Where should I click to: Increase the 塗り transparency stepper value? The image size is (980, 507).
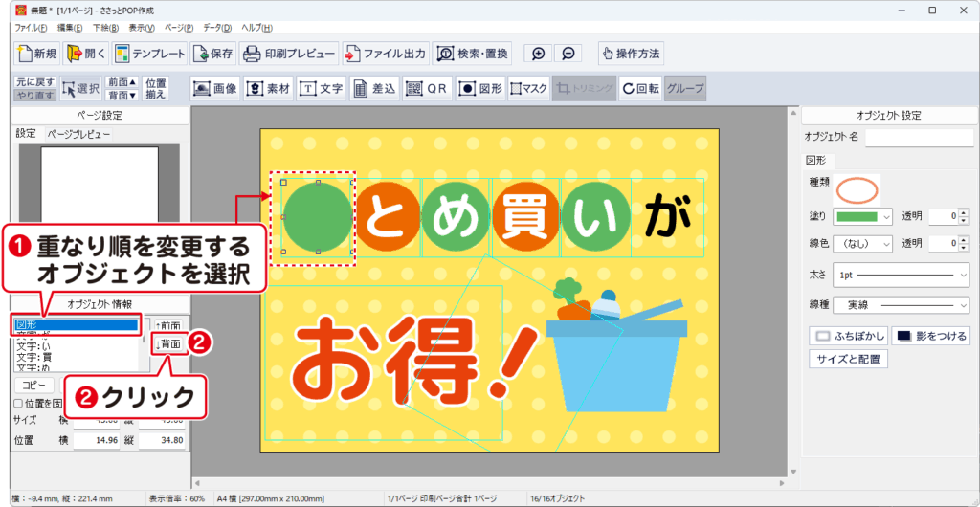[965, 212]
